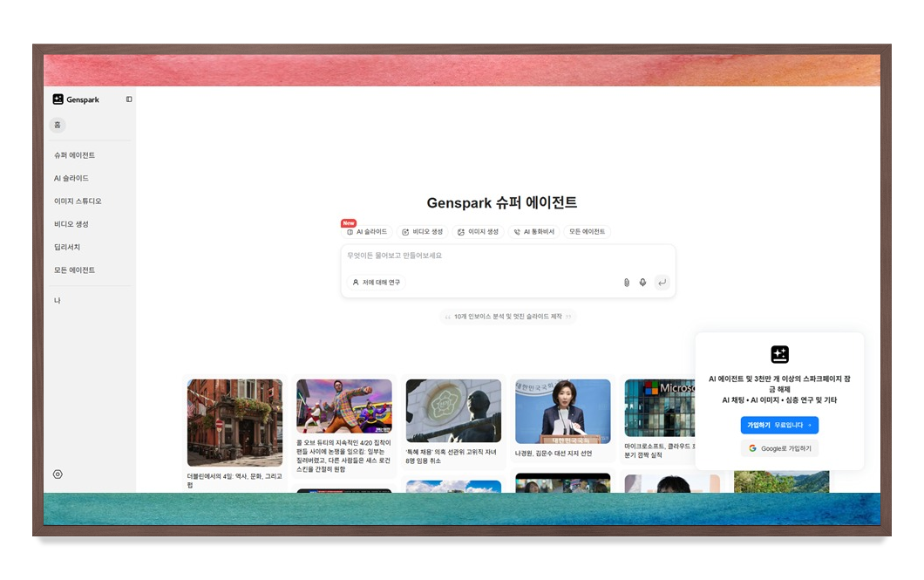Screen dimensions: 924x580
Task: Open the settings icon at sidebar bottom
Action: [x=58, y=474]
